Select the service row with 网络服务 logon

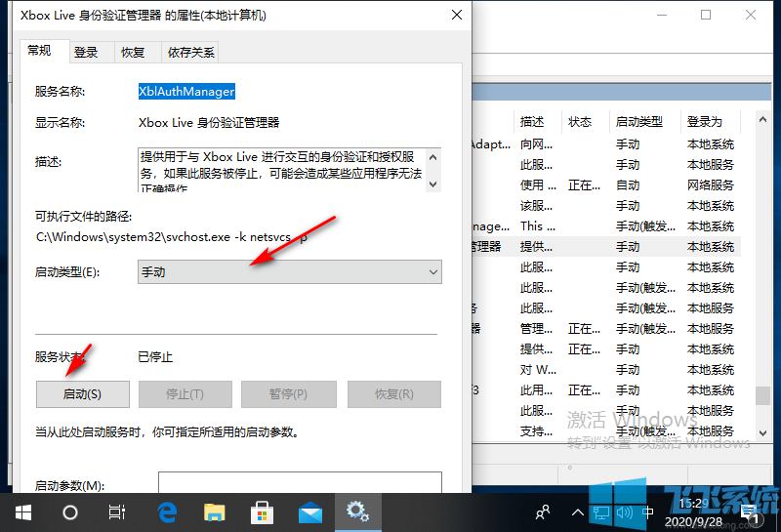click(606, 185)
